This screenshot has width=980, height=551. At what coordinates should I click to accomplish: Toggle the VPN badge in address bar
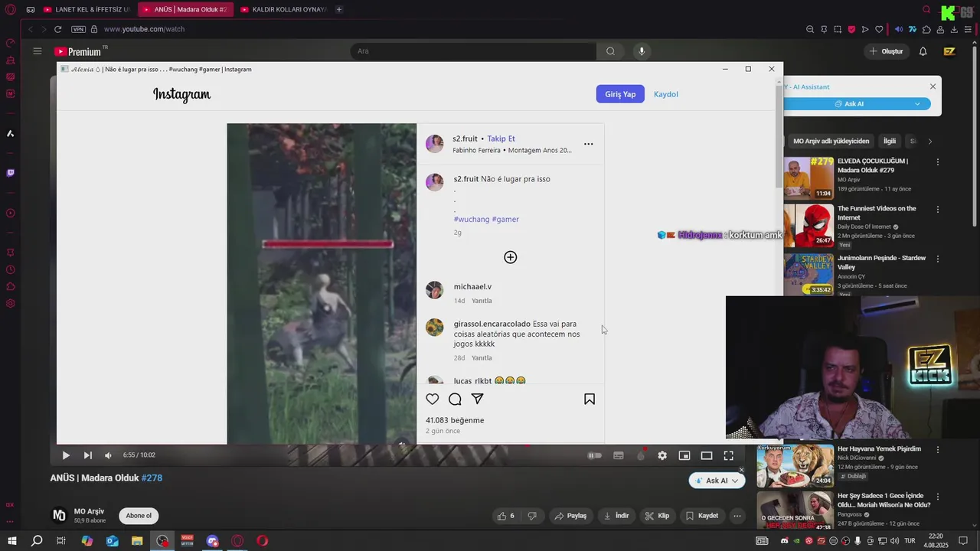(78, 29)
